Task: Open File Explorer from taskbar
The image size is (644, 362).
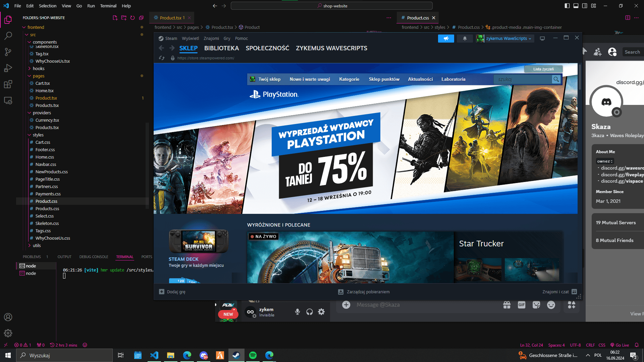Action: (x=171, y=355)
